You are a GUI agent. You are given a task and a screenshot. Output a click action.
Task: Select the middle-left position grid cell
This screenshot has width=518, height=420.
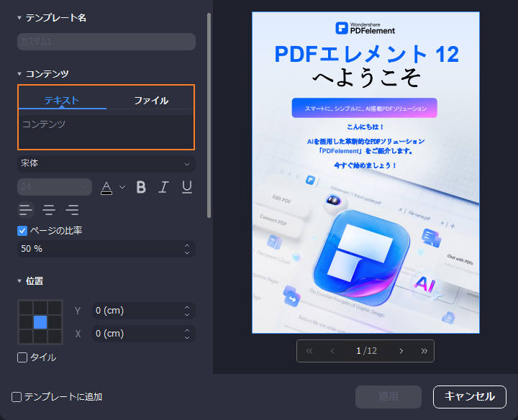[26, 322]
